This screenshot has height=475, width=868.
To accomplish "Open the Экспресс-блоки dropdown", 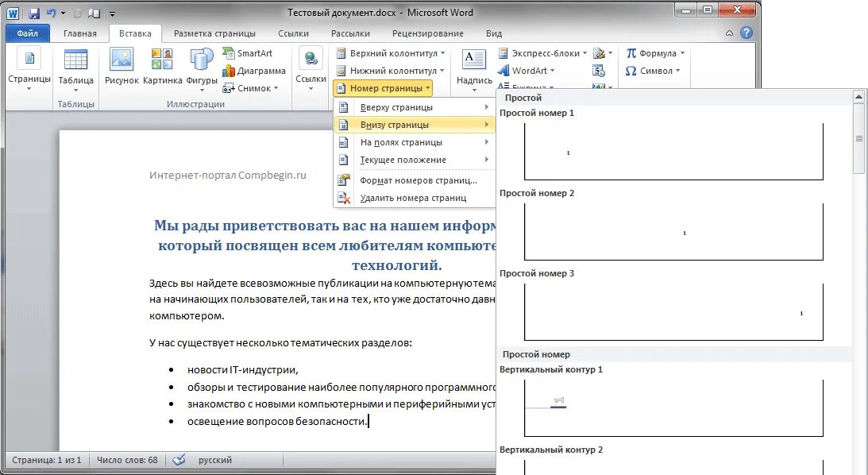I will (x=542, y=53).
